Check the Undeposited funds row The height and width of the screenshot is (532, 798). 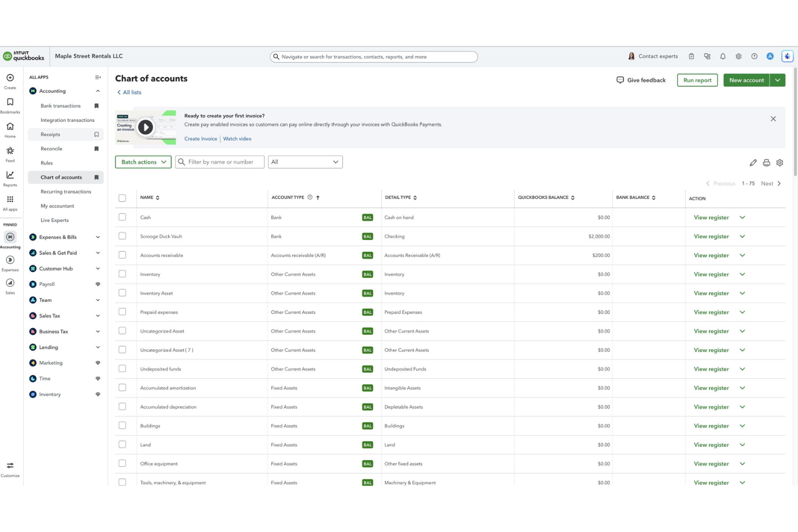(122, 369)
